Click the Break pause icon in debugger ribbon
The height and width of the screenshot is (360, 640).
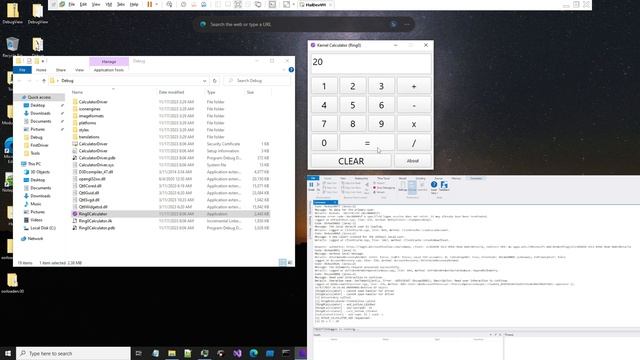[x=311, y=186]
